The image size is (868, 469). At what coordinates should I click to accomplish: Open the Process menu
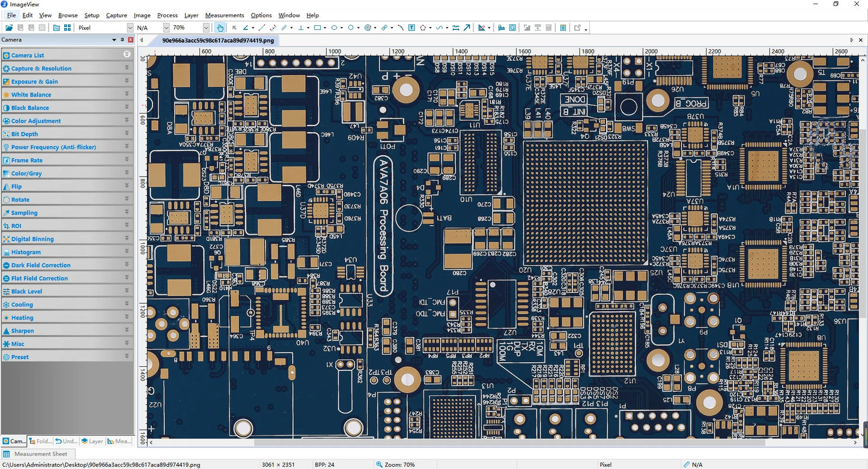tap(167, 15)
